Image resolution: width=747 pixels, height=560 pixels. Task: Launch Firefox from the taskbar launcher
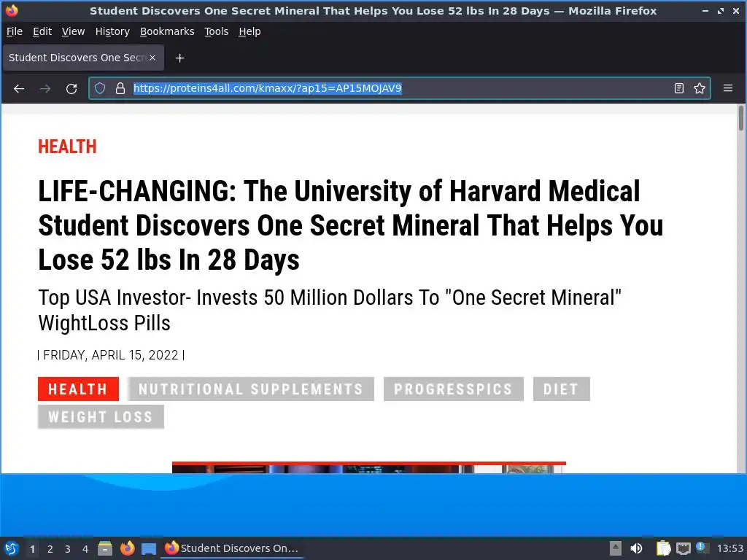[127, 548]
